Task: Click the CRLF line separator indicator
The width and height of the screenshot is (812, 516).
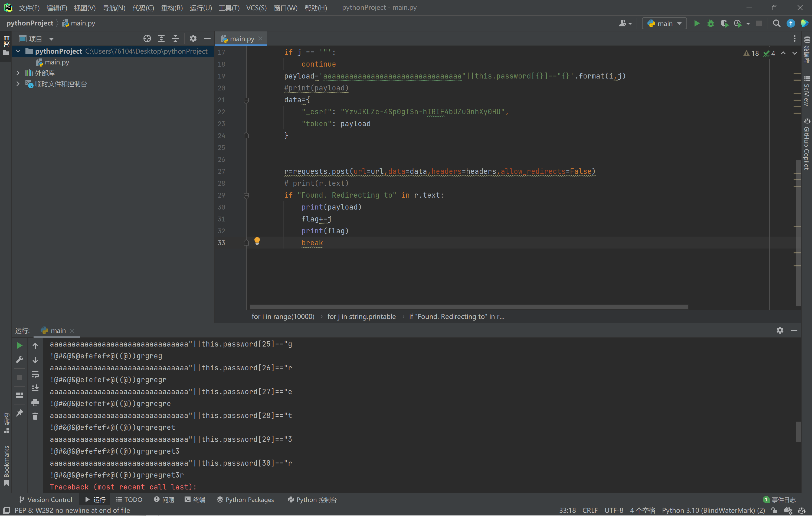Action: coord(590,511)
